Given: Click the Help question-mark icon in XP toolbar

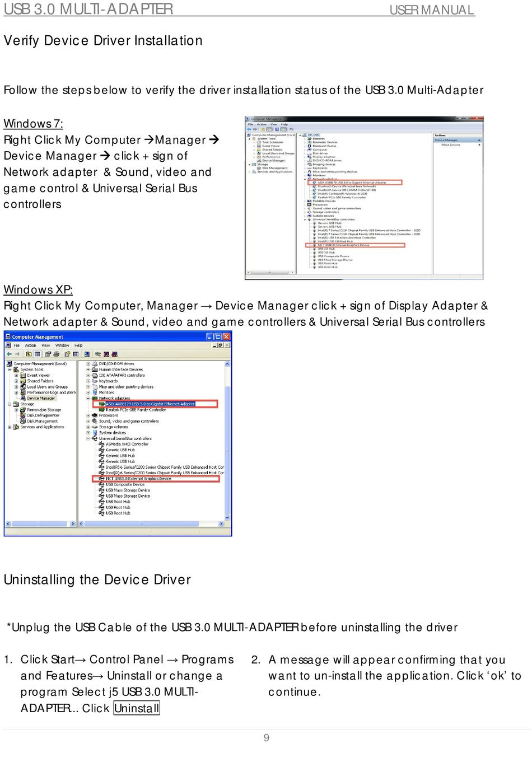Looking at the screenshot, I should coord(67,354).
